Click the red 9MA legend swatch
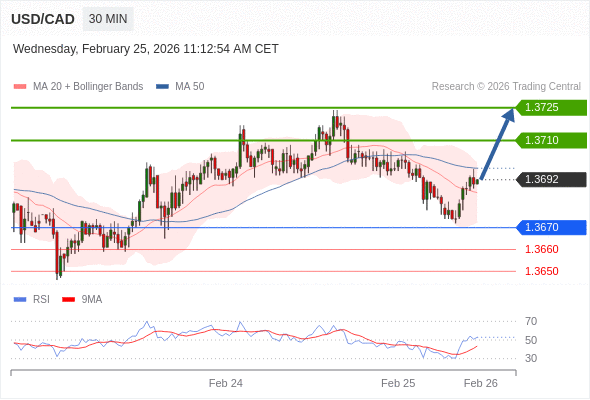The image size is (590, 400). pos(68,300)
